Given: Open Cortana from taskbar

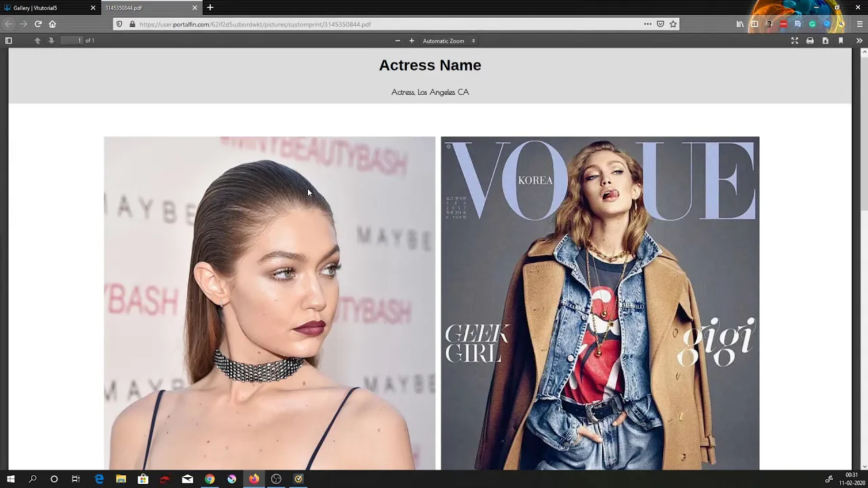Looking at the screenshot, I should pos(54,479).
